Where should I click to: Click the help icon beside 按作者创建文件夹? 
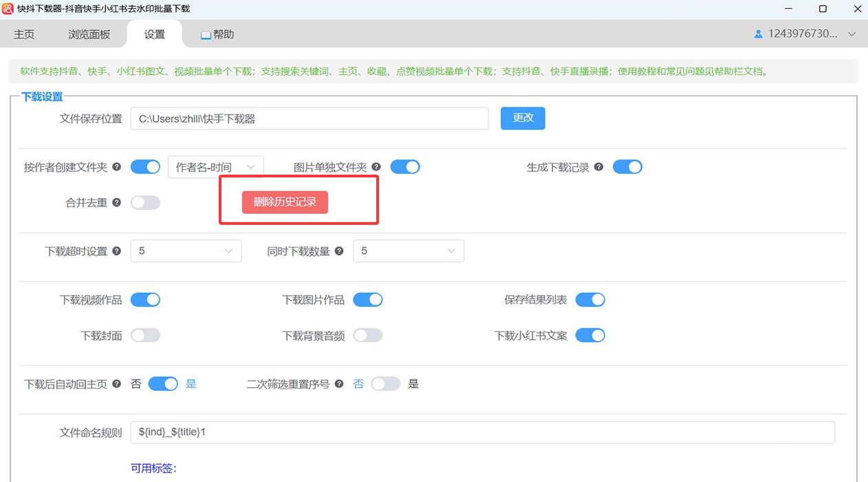click(x=117, y=167)
